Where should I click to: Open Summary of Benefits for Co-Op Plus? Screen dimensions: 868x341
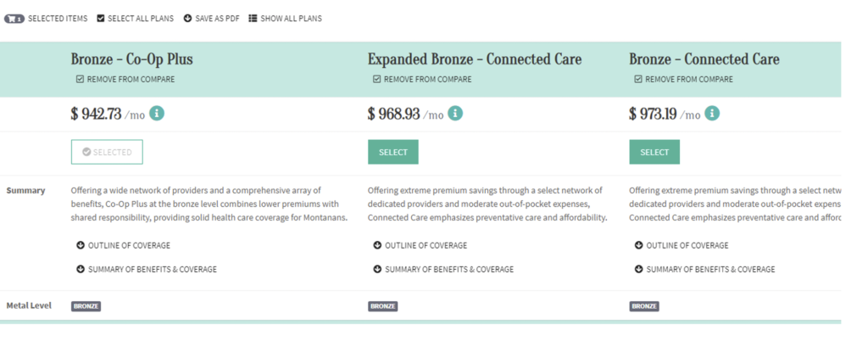(x=147, y=269)
